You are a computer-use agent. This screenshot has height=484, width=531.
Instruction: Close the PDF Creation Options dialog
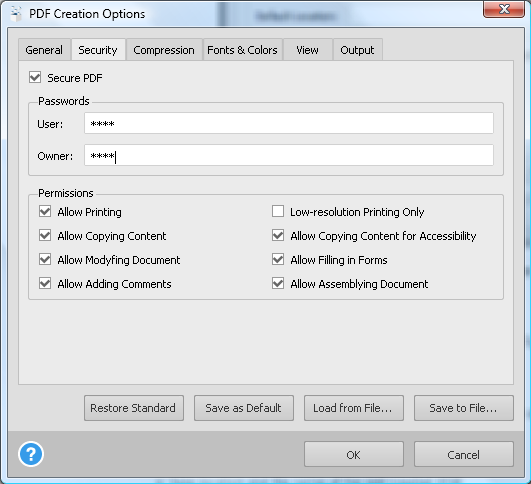coord(504,9)
